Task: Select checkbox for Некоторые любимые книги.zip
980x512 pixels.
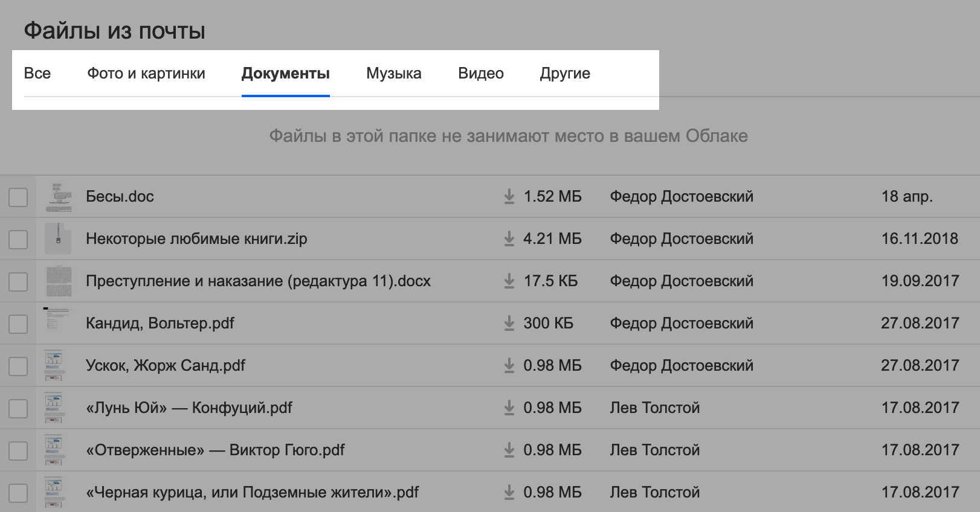Action: pyautogui.click(x=18, y=239)
